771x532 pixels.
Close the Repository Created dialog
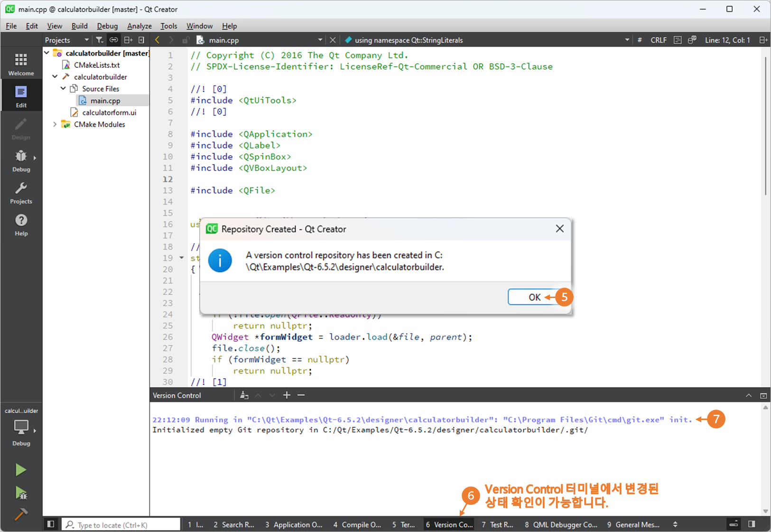(x=560, y=229)
